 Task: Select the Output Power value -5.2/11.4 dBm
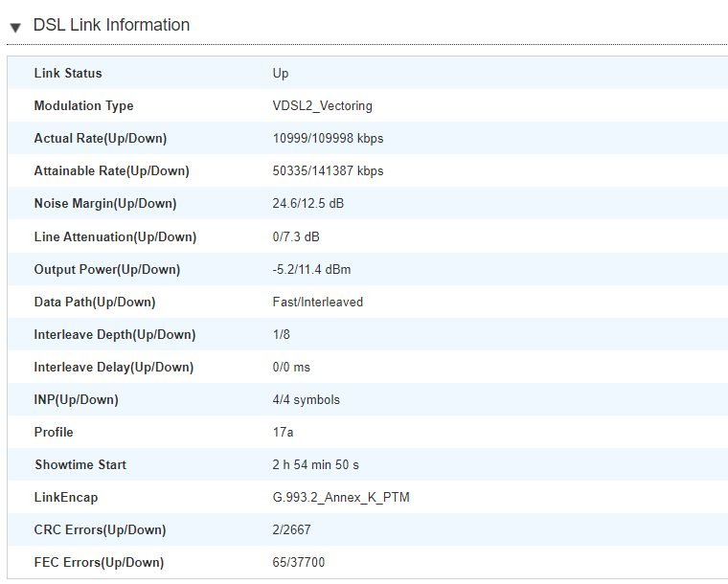coord(311,270)
